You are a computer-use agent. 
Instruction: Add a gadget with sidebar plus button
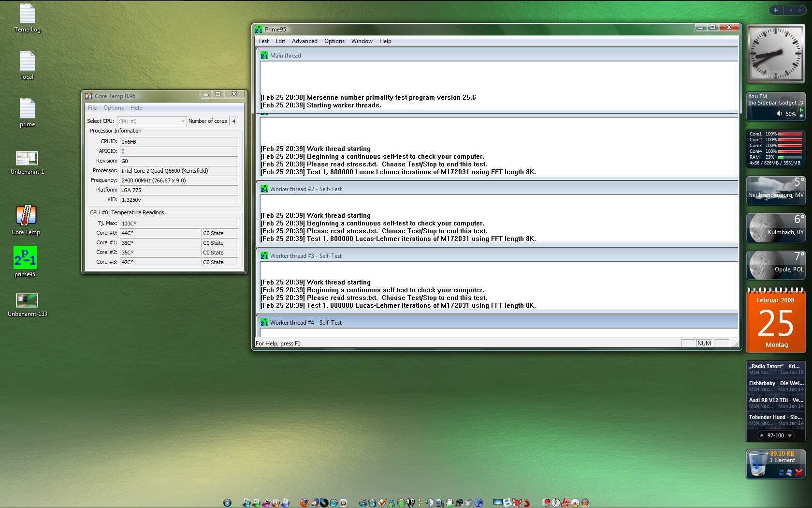(x=776, y=10)
